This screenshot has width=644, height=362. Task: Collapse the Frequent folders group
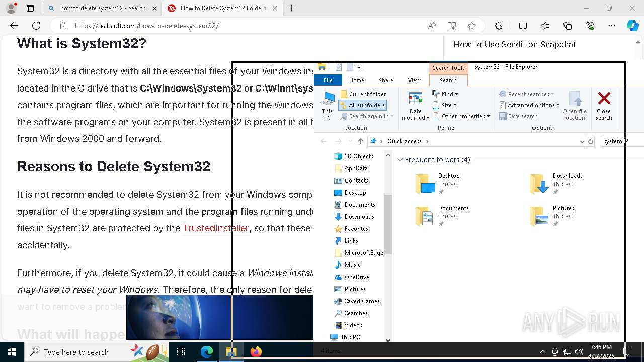coord(400,160)
